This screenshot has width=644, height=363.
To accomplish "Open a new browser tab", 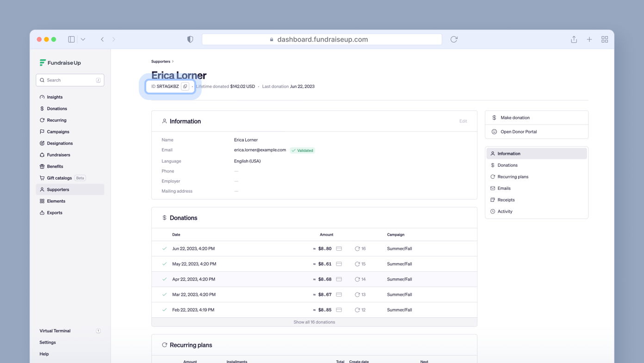I will click(x=589, y=39).
